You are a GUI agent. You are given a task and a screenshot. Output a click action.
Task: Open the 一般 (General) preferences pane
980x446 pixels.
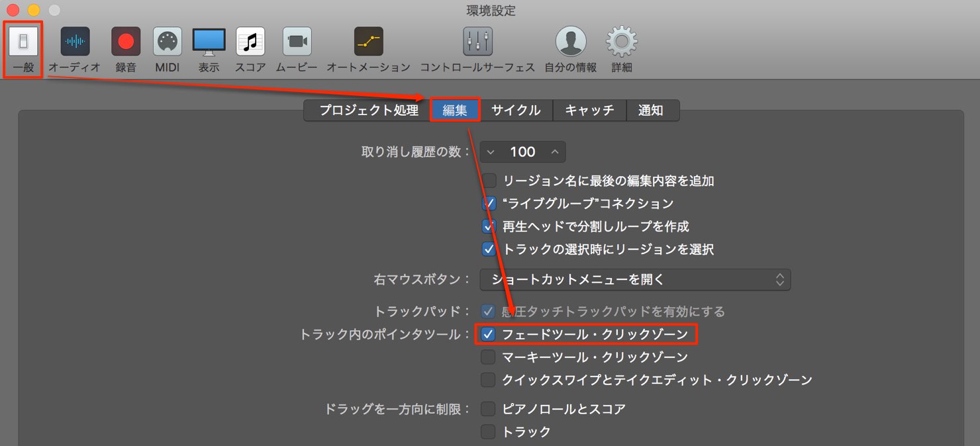pyautogui.click(x=23, y=50)
